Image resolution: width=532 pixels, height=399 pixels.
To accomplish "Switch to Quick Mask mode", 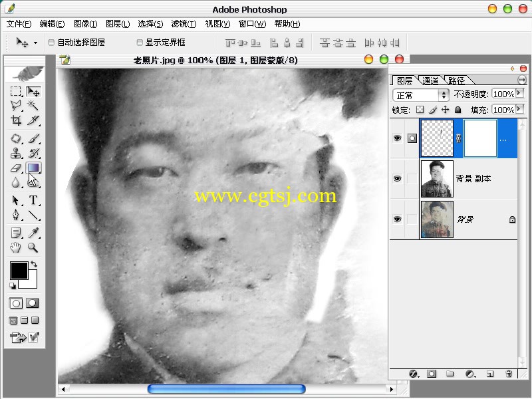I will click(x=33, y=303).
